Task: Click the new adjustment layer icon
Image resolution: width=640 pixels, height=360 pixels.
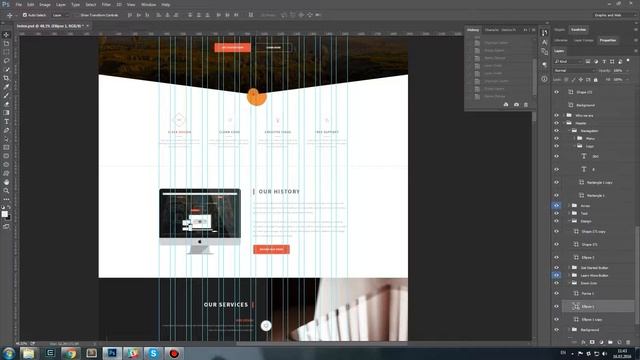Action: [601, 342]
